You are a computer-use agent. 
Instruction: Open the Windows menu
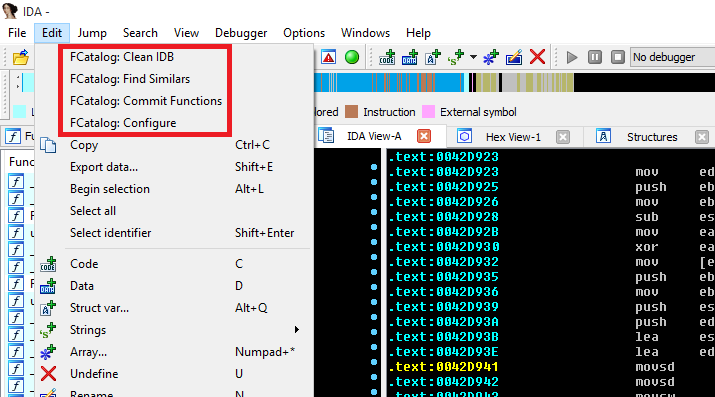tap(365, 33)
